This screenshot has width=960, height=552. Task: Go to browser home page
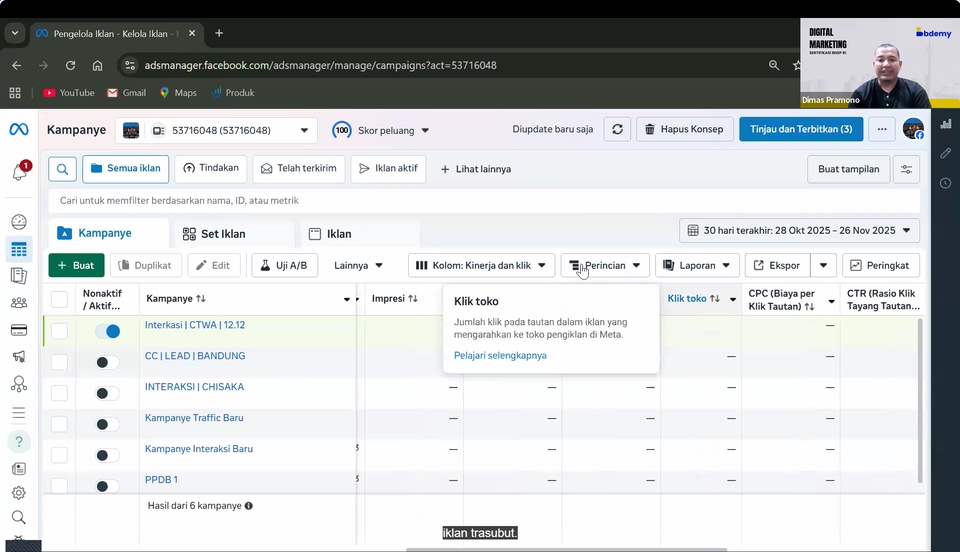click(x=97, y=65)
